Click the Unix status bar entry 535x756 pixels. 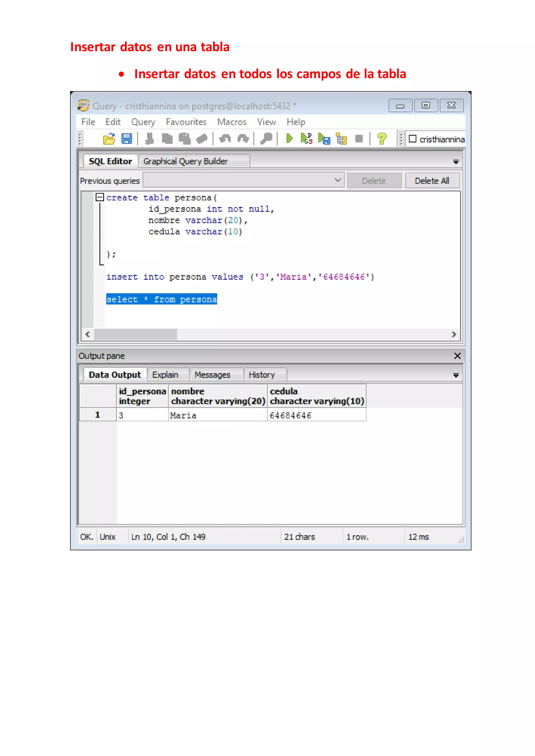click(108, 537)
